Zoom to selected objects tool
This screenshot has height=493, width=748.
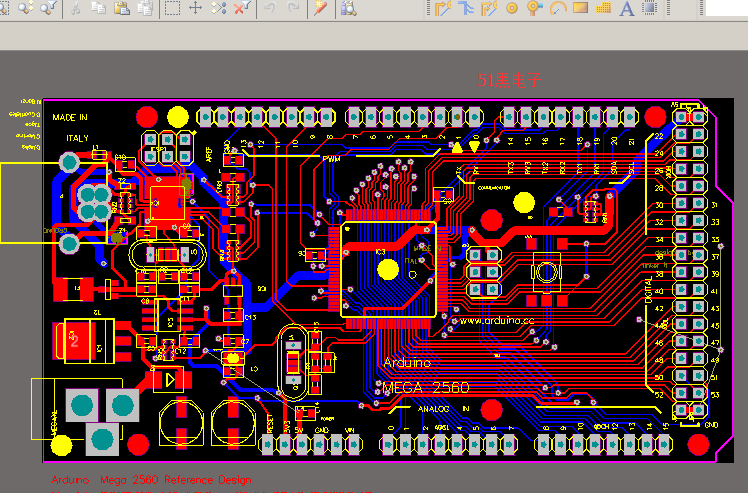point(26,8)
